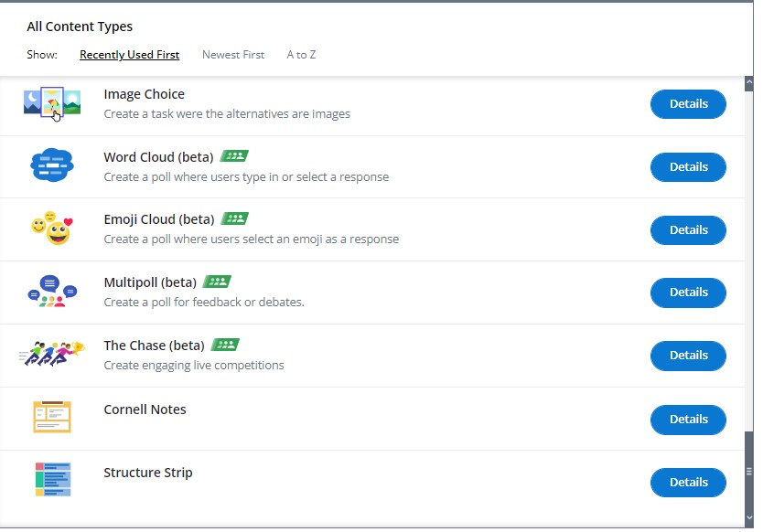Click the Emoji Cloud smiley faces icon
Screen dimensions: 763x532
52,228
